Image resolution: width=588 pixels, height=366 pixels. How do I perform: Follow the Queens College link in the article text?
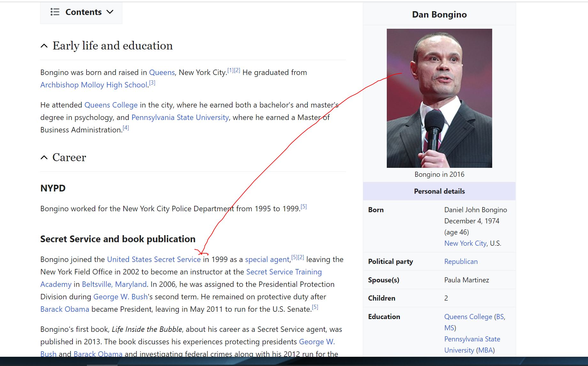coord(111,105)
